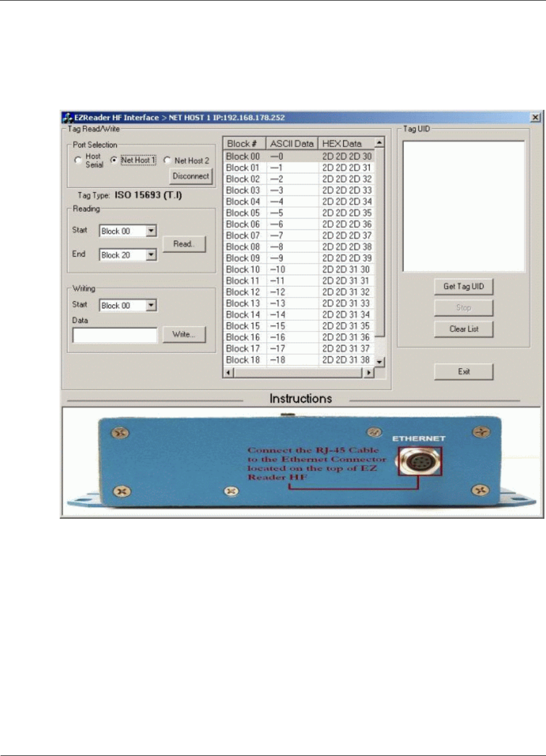This screenshot has width=546, height=756.
Task: Select the Block 10 row
Action: pos(299,269)
